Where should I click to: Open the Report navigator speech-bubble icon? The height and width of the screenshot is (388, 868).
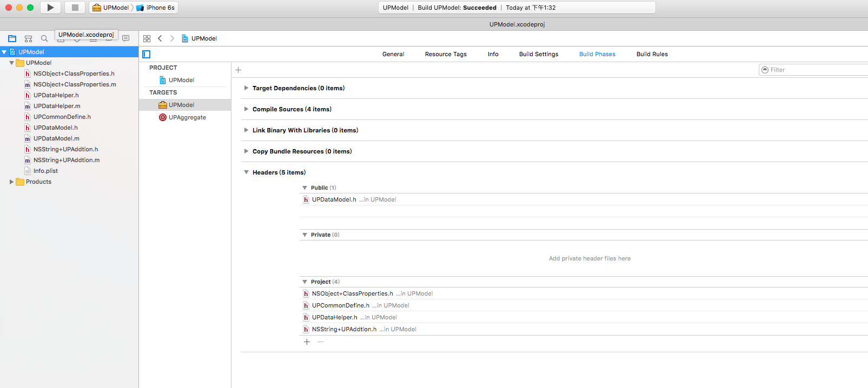[125, 38]
